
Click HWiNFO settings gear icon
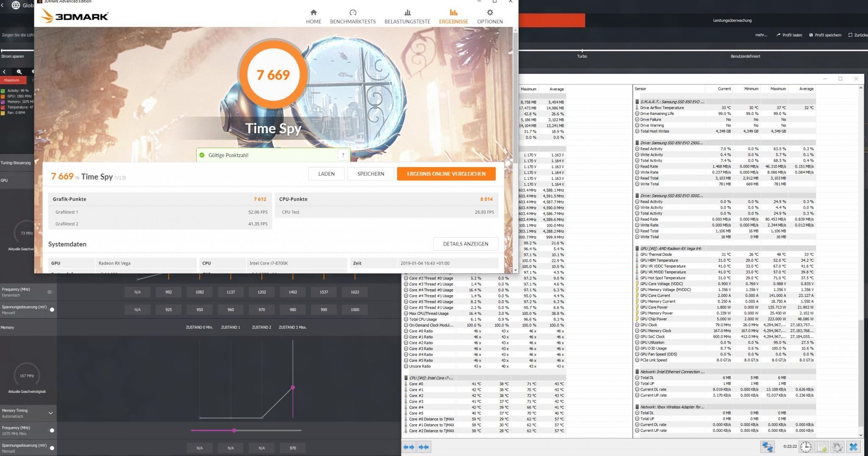pyautogui.click(x=837, y=447)
